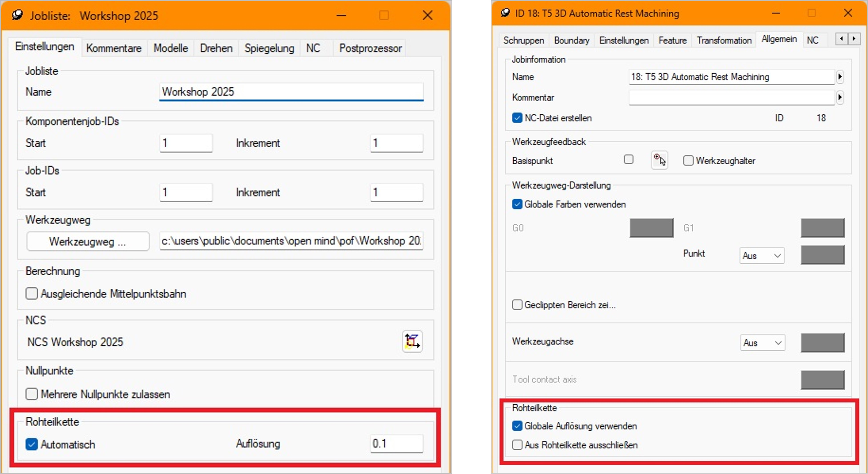
Task: Click the Werkzeugachse color swatch
Action: [823, 343]
